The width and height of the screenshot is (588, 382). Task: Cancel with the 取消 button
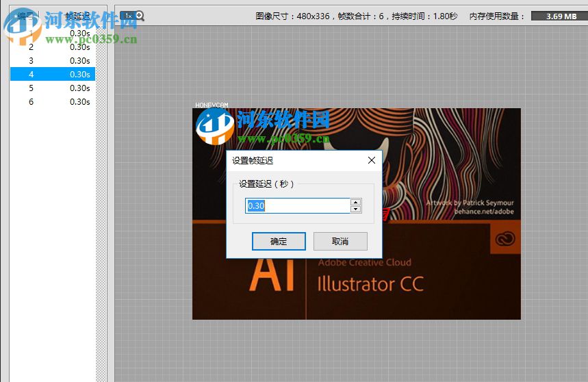340,242
